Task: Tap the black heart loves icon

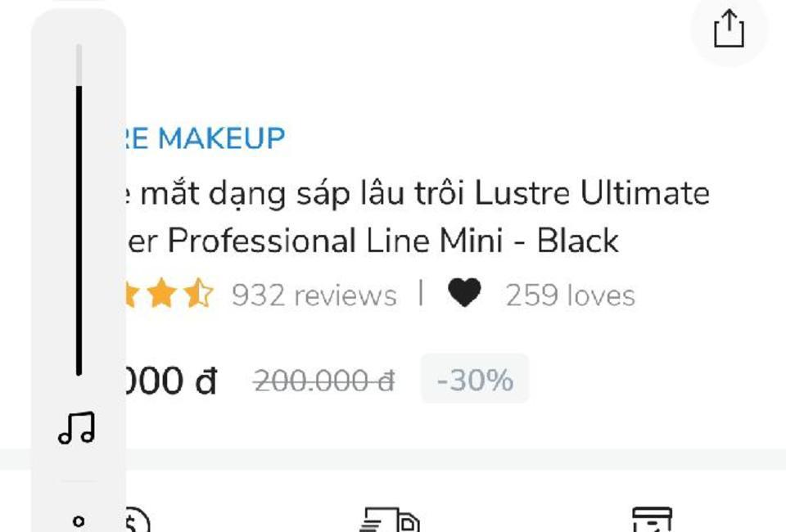Action: click(x=464, y=292)
